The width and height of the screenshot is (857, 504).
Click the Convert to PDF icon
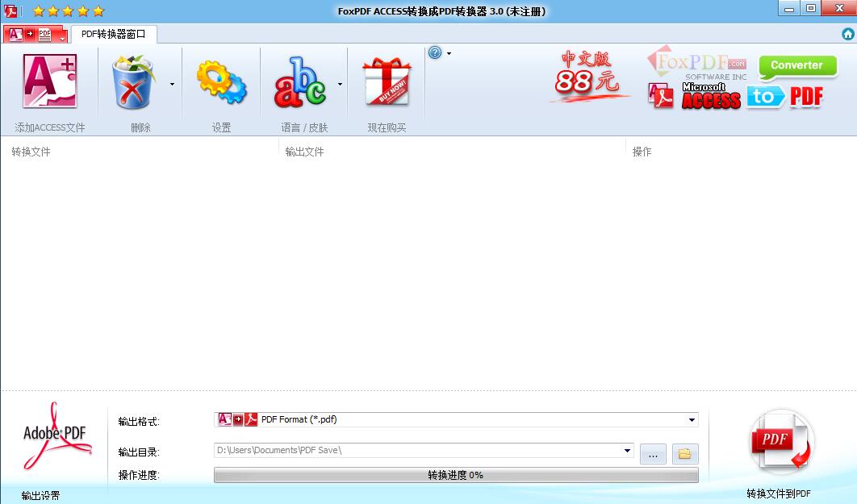(x=781, y=442)
